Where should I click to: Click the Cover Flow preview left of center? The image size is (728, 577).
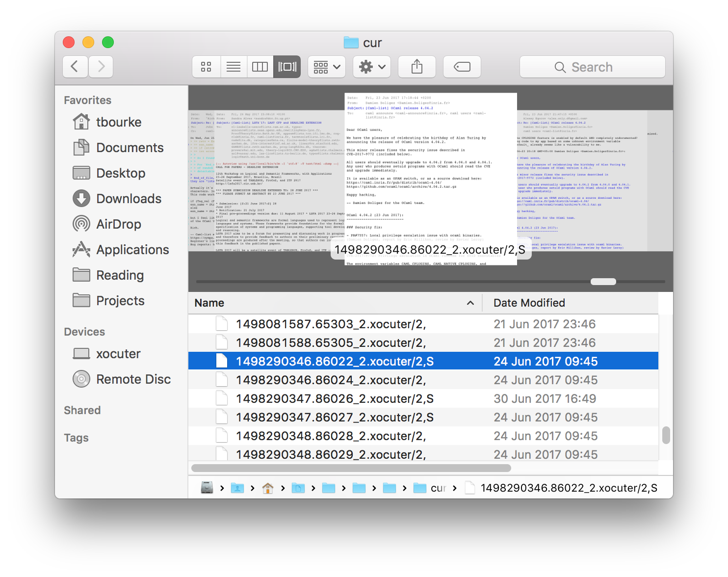280,181
